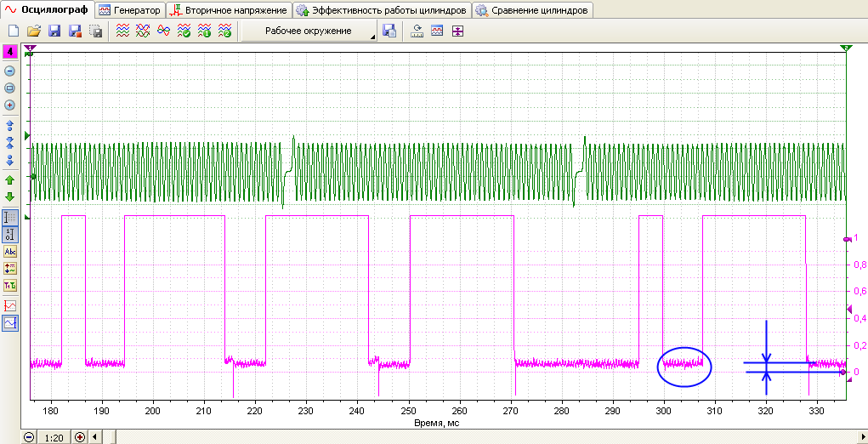868x444 pixels.
Task: Reset vertical zoom with square circle icon
Action: (10, 88)
